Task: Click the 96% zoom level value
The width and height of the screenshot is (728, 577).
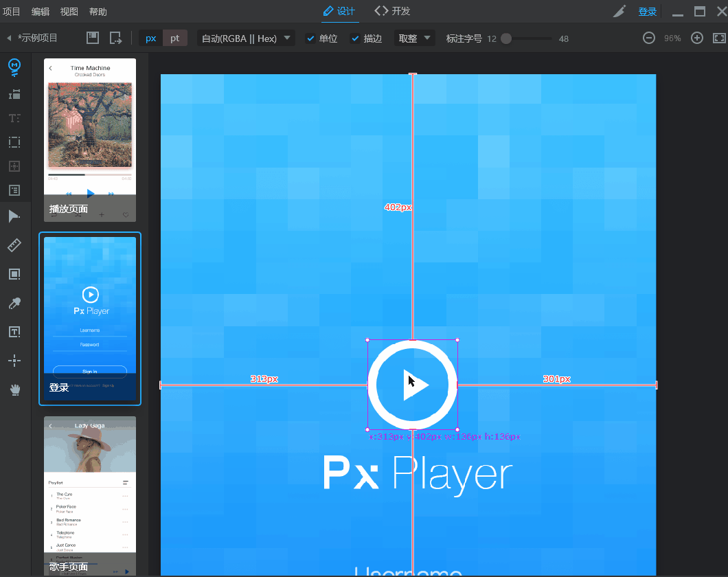Action: [672, 38]
